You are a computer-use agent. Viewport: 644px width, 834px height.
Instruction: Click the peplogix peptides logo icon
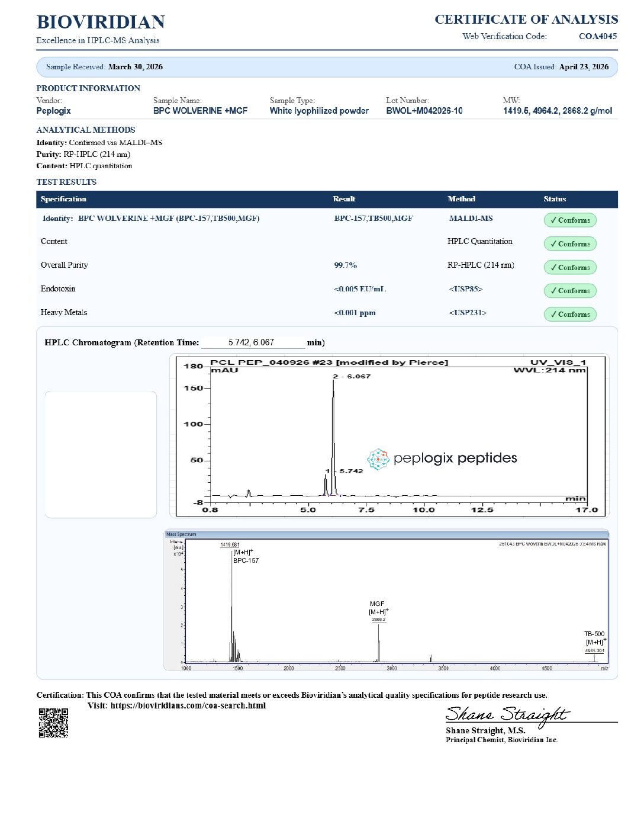click(x=378, y=459)
